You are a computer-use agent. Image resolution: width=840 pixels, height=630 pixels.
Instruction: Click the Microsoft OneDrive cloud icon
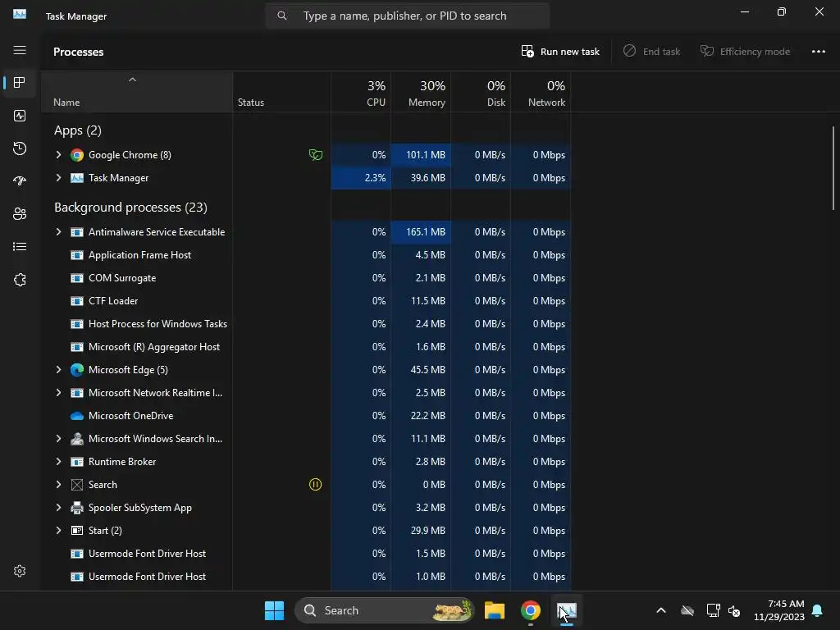[77, 416]
